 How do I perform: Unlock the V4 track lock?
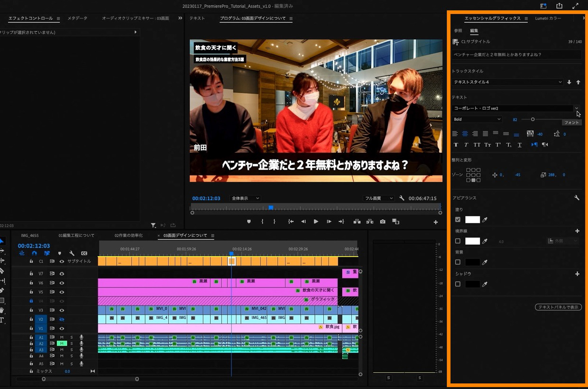pyautogui.click(x=31, y=301)
